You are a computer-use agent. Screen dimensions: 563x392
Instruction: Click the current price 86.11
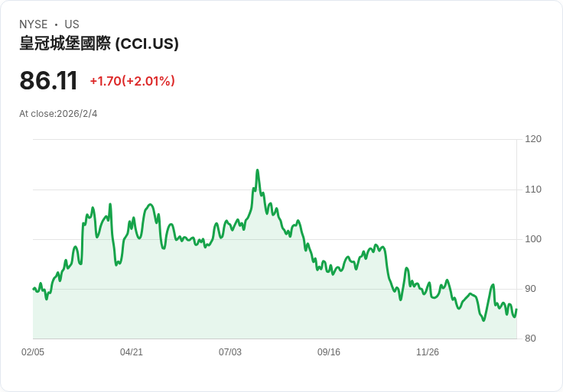coord(48,81)
